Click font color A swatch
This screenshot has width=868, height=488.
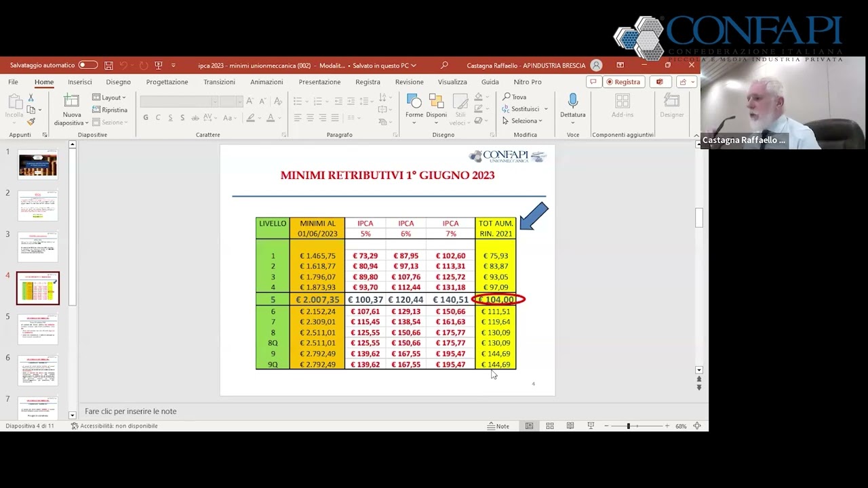tap(271, 118)
